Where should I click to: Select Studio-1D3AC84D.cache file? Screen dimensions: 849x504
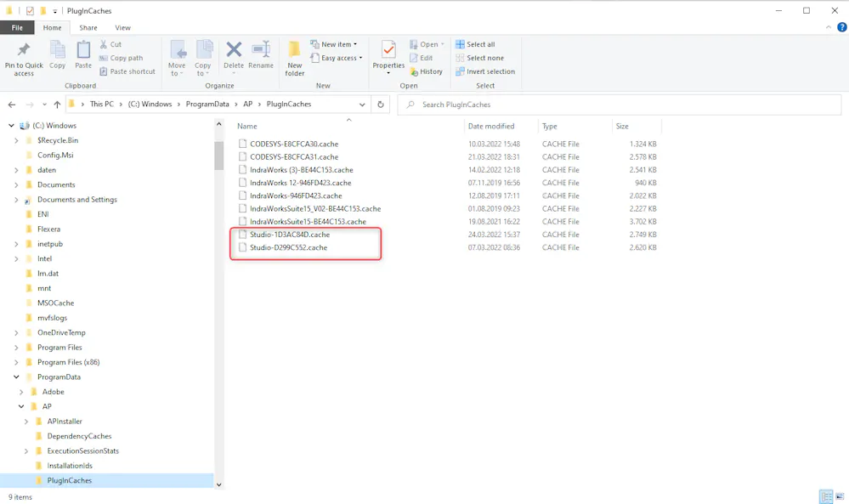(x=290, y=235)
